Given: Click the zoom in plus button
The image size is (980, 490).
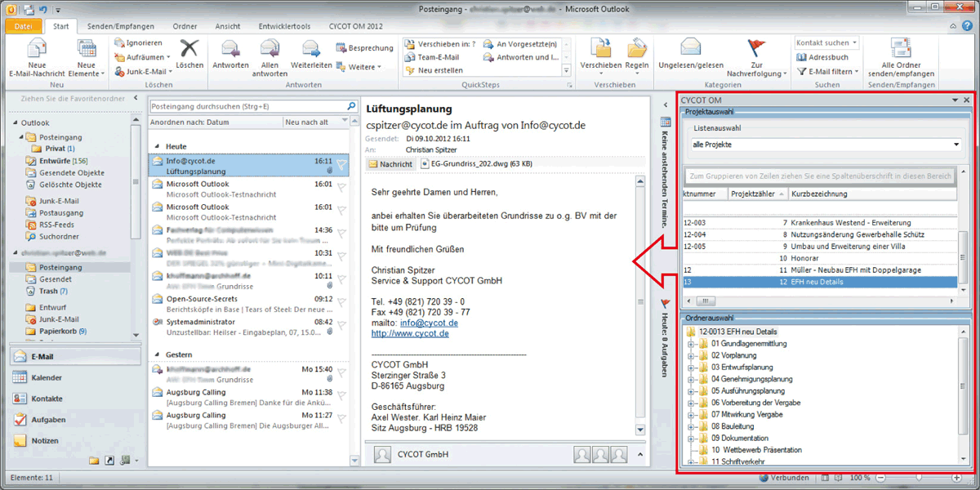Looking at the screenshot, I should coord(956,478).
